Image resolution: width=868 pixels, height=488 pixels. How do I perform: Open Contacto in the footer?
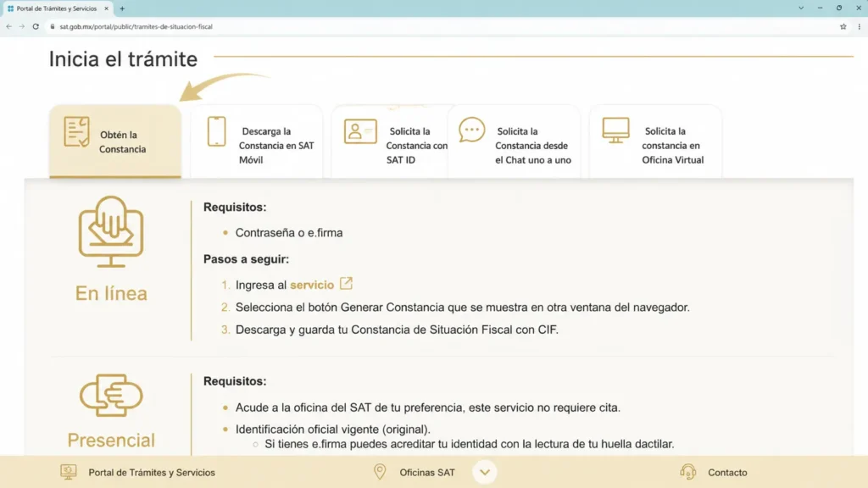point(727,473)
